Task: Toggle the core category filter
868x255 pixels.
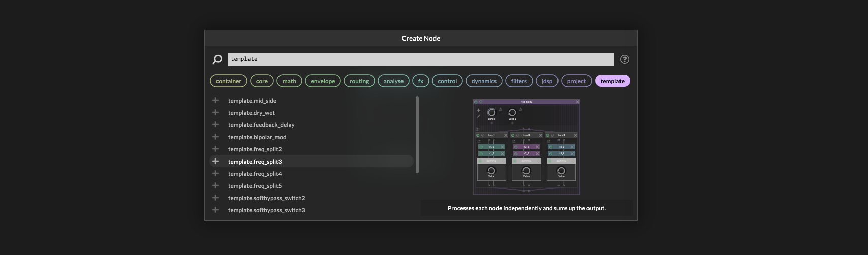Action: pyautogui.click(x=262, y=81)
